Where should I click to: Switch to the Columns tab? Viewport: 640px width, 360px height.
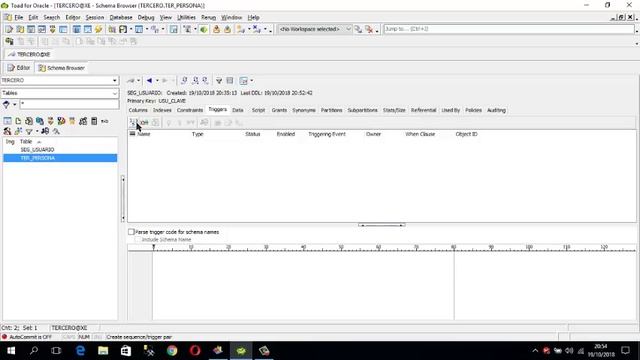[x=138, y=110]
